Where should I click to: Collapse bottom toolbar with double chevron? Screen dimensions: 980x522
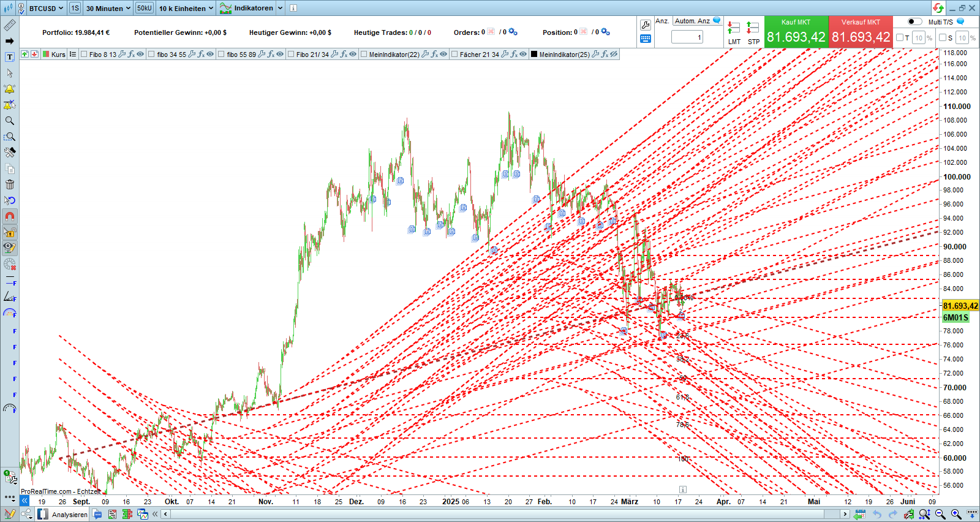[x=155, y=515]
